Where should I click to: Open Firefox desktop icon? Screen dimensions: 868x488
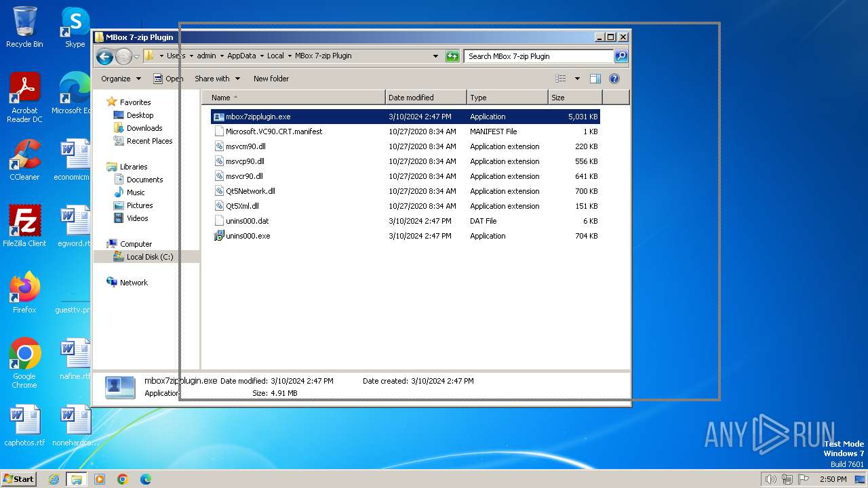tap(24, 293)
